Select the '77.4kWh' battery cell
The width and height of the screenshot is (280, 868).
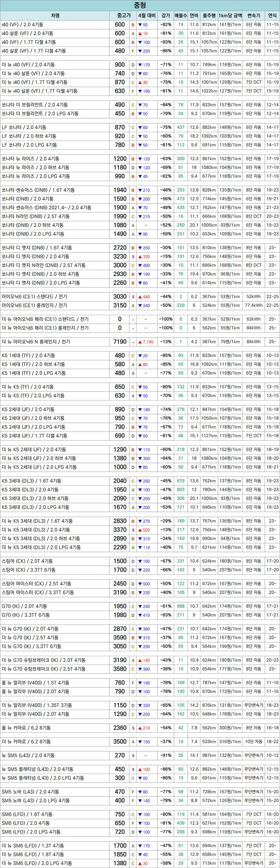pyautogui.click(x=254, y=305)
